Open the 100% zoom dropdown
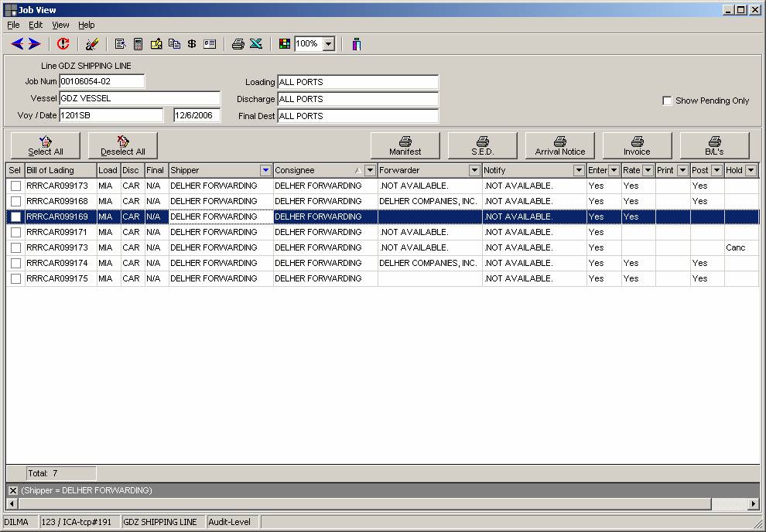Screen dimensions: 766x532 pyautogui.click(x=328, y=44)
